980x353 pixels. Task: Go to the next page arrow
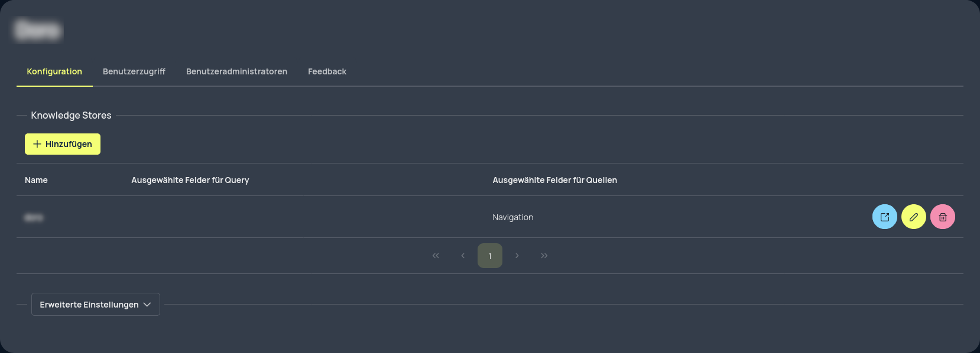(517, 256)
